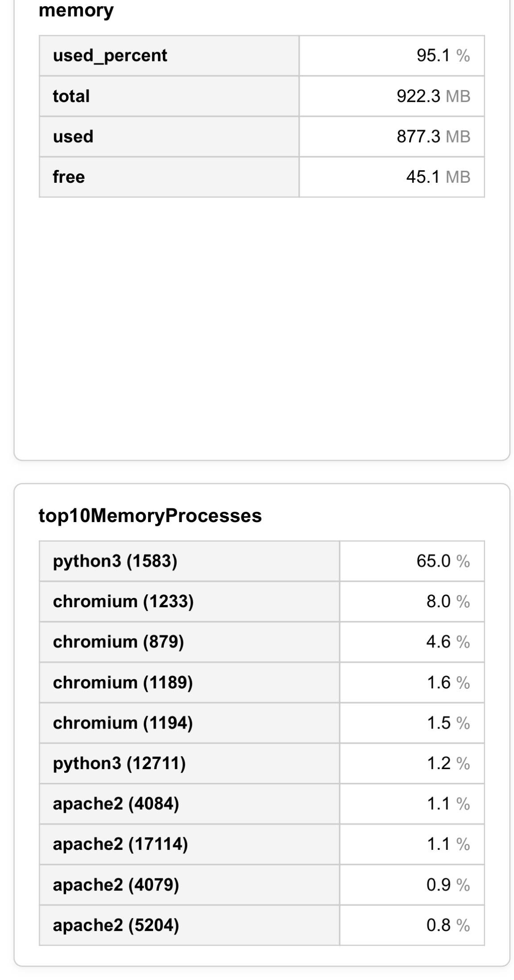Click the 877.3 MB used value

[x=433, y=136]
